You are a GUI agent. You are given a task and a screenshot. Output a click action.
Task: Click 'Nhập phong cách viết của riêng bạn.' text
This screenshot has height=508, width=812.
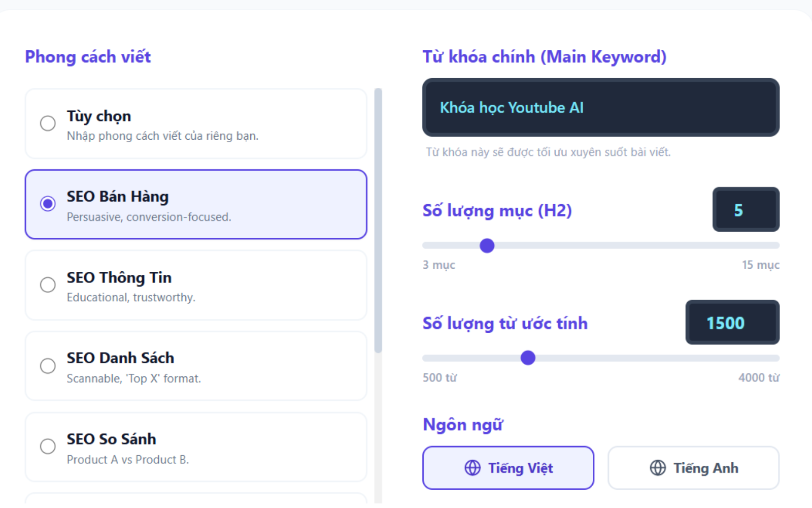[x=162, y=136]
